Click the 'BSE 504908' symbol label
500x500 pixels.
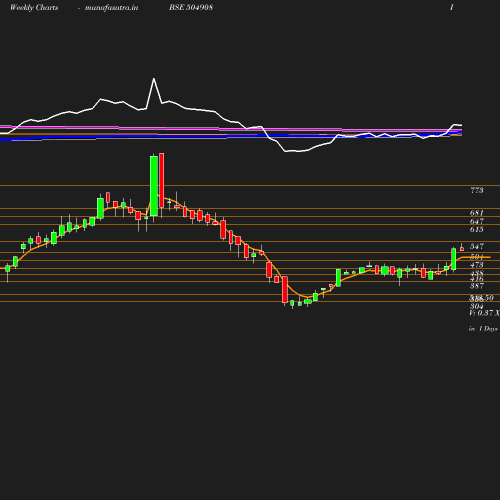click(x=191, y=8)
